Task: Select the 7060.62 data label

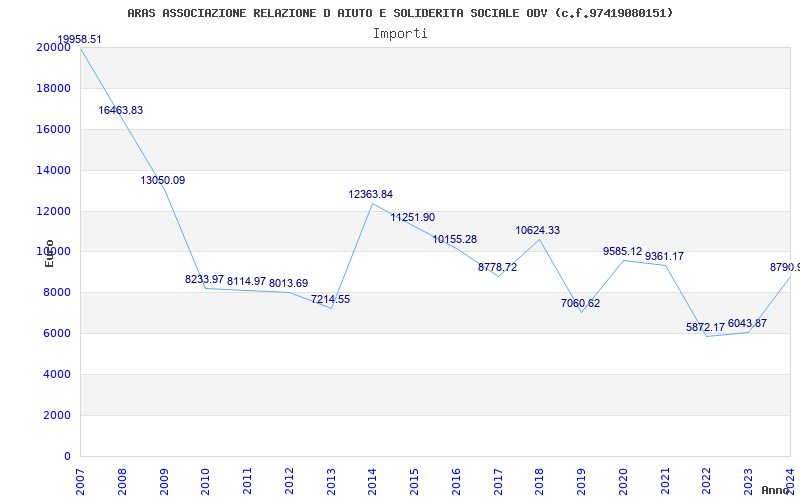Action: [x=581, y=304]
